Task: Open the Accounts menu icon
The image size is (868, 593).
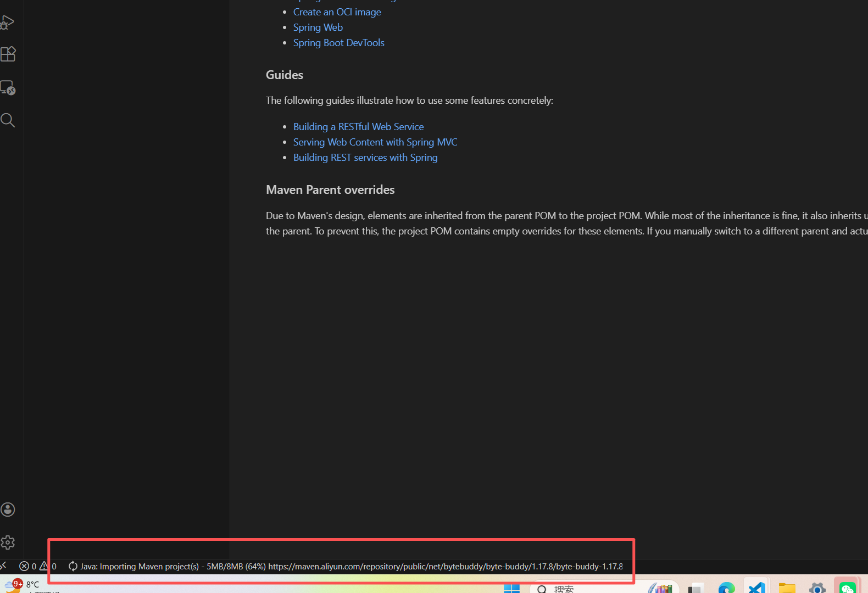Action: click(8, 510)
